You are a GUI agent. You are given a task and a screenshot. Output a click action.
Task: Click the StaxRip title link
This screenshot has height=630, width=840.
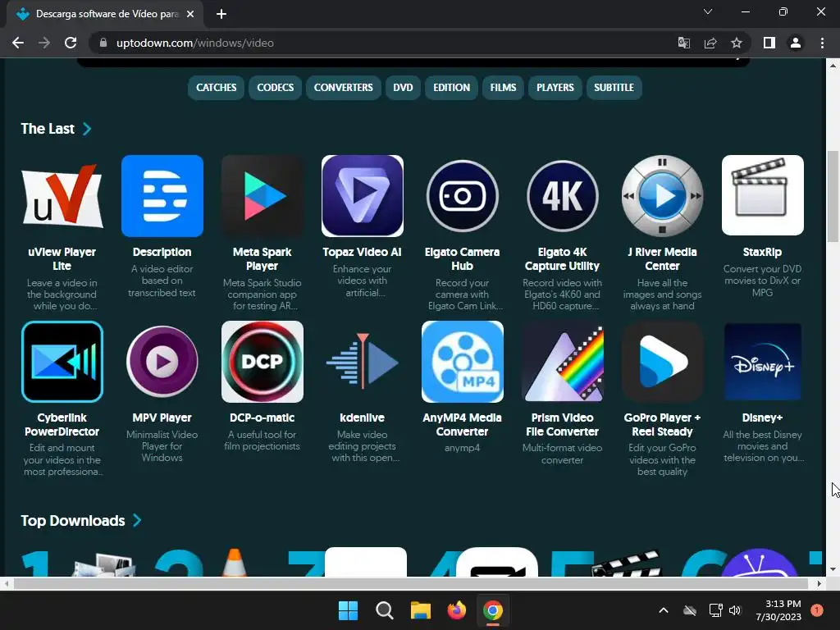[x=762, y=252]
